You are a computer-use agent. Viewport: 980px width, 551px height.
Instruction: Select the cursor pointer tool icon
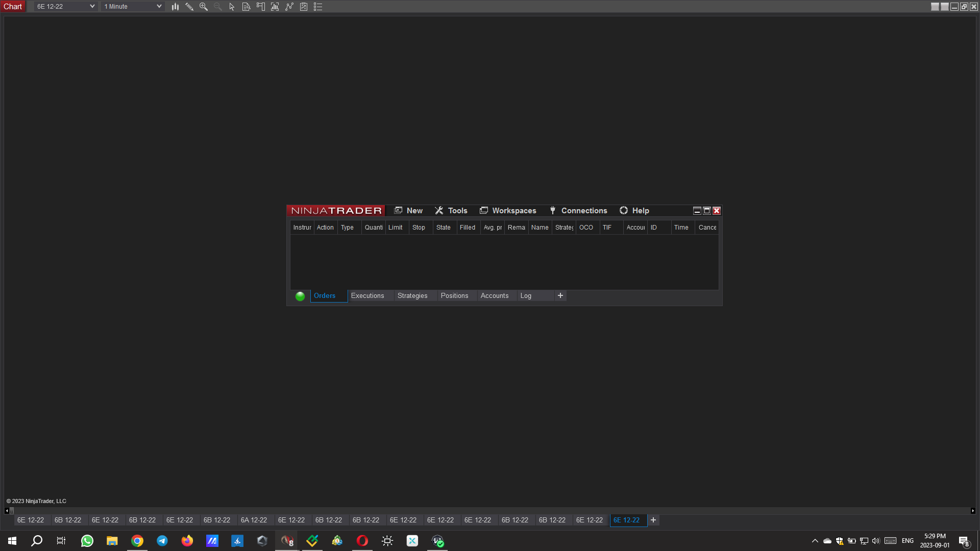coord(232,7)
